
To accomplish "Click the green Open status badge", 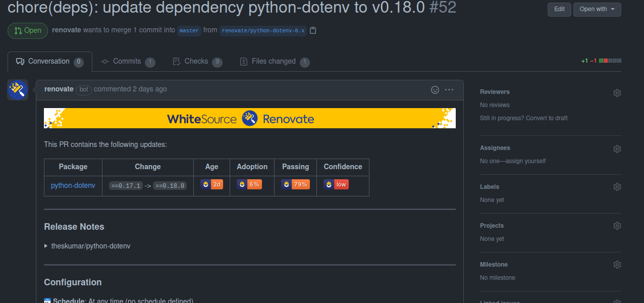I will click(28, 30).
